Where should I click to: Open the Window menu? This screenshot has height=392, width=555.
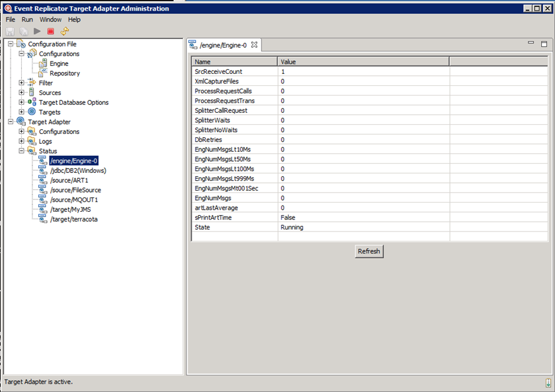click(50, 20)
